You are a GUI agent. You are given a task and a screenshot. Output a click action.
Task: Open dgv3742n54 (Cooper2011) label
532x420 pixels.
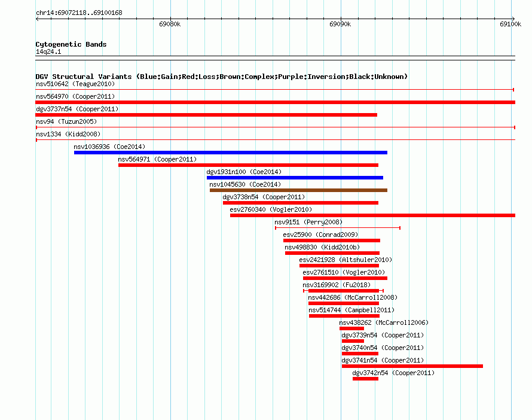coord(393,373)
